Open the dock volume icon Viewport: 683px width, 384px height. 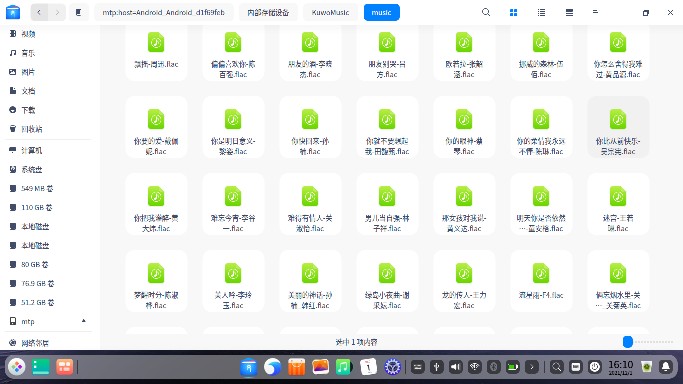(x=456, y=367)
